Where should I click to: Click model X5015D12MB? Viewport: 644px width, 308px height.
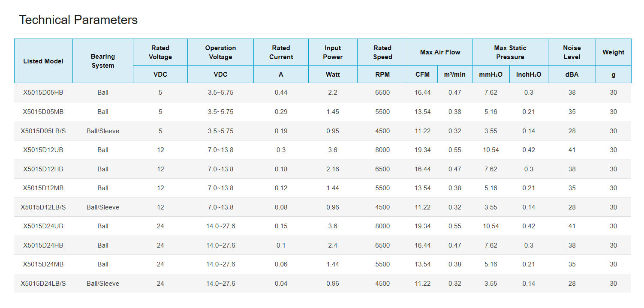pyautogui.click(x=43, y=188)
